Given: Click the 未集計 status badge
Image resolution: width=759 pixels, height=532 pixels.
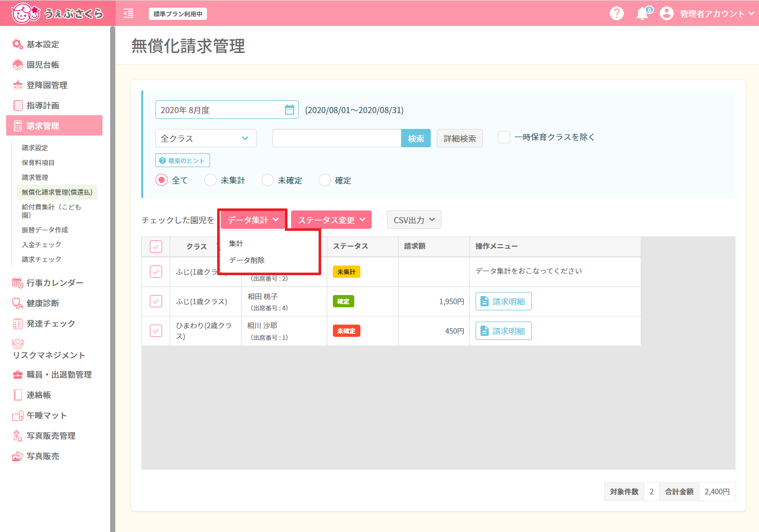Looking at the screenshot, I should click(x=347, y=272).
